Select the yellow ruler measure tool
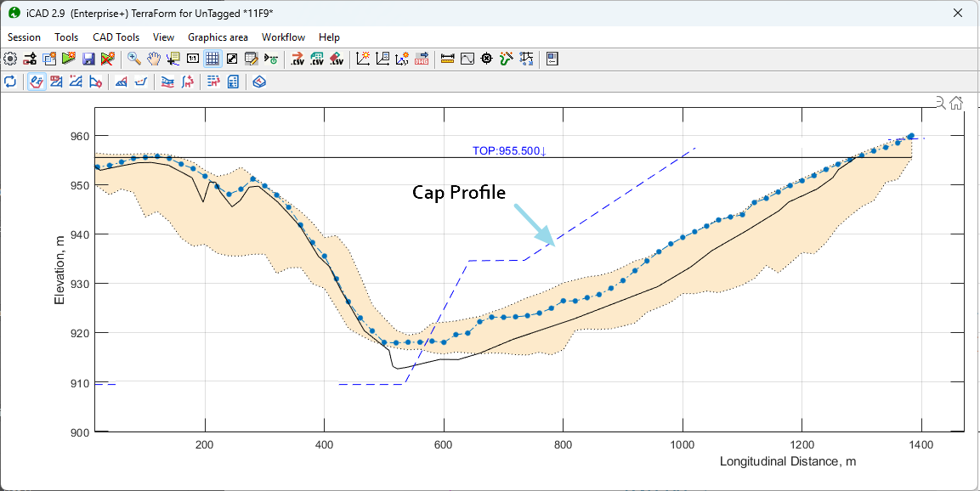980x491 pixels. (x=448, y=59)
